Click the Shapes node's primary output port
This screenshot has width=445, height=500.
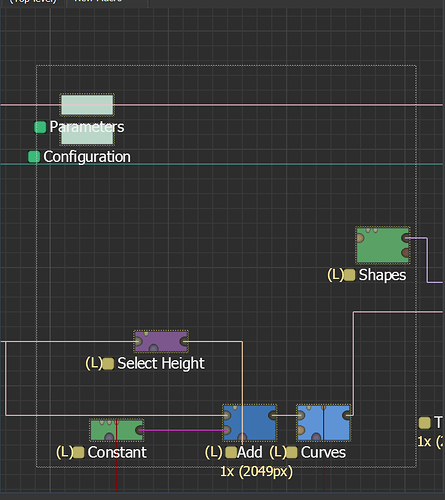point(406,238)
